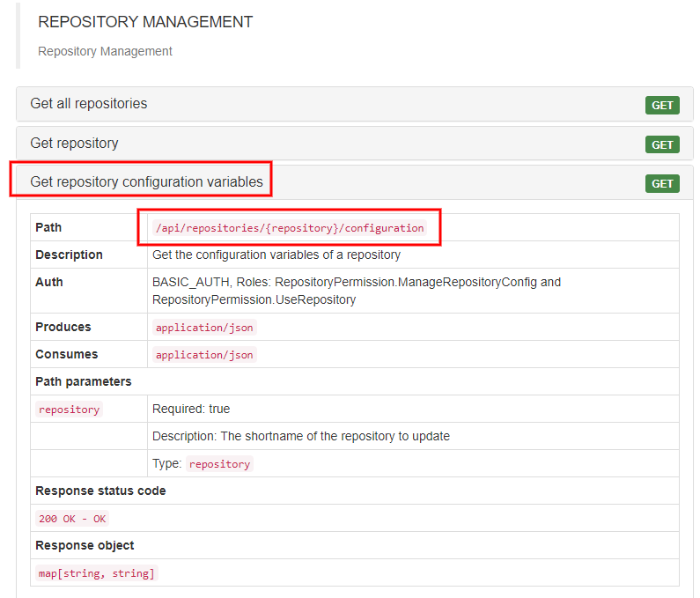700x598 pixels.
Task: Click the BASIC_AUTH roles text
Action: click(356, 291)
